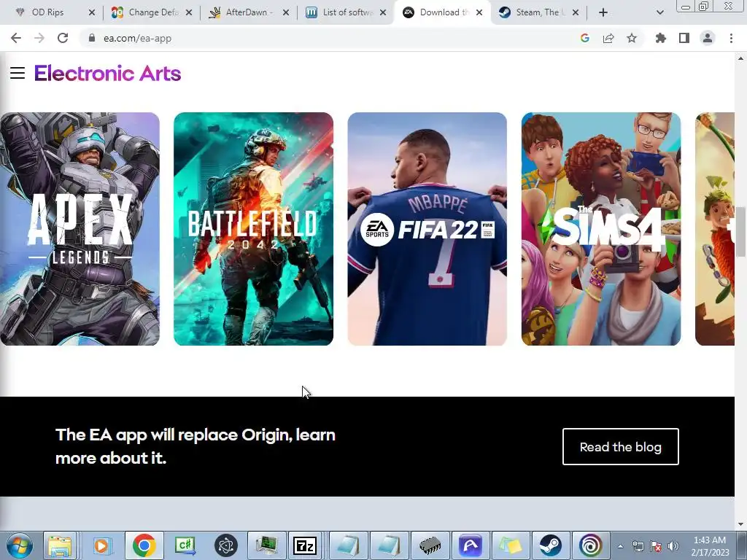Click the volume speaker tray icon
Screen dimensions: 747x560
(673, 546)
